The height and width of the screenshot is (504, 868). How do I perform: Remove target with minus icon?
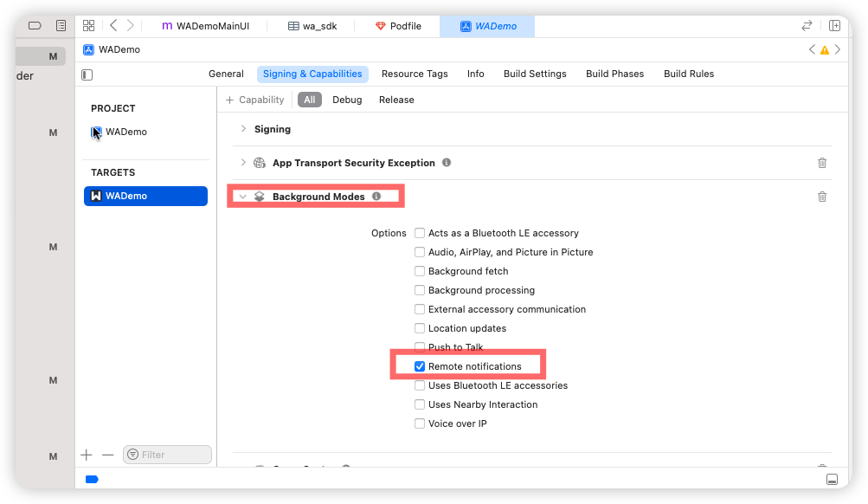[x=107, y=455]
